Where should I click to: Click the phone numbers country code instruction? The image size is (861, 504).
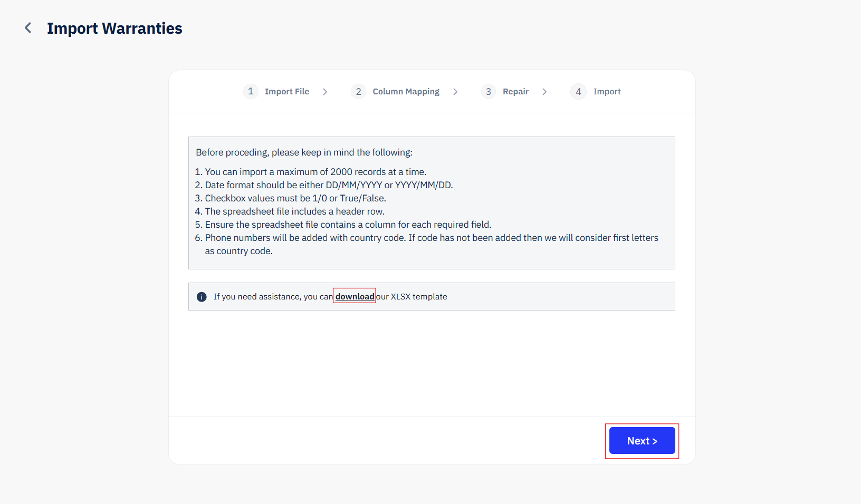(427, 244)
